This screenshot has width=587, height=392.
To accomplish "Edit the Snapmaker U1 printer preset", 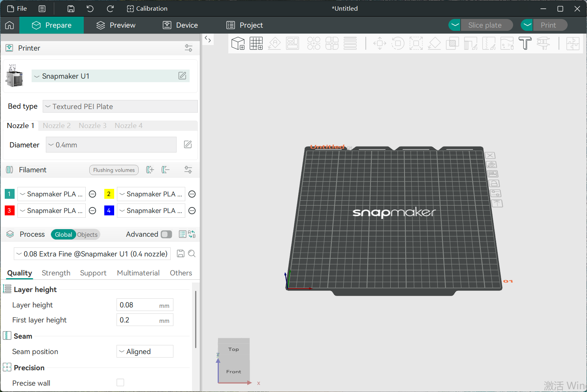I will [182, 76].
